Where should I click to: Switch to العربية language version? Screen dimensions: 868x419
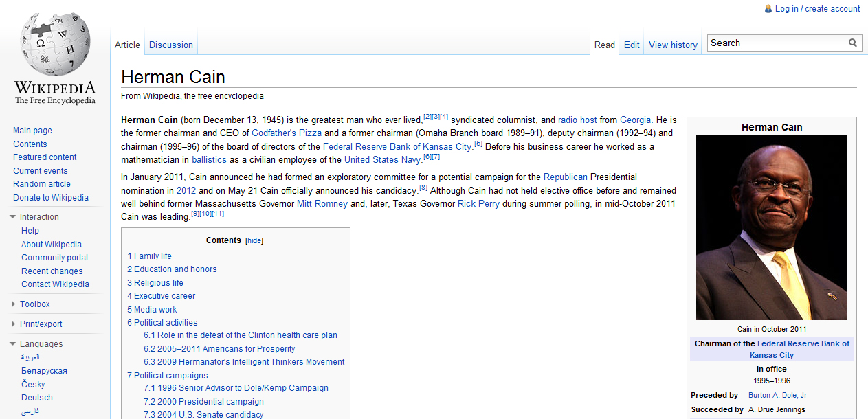click(30, 358)
